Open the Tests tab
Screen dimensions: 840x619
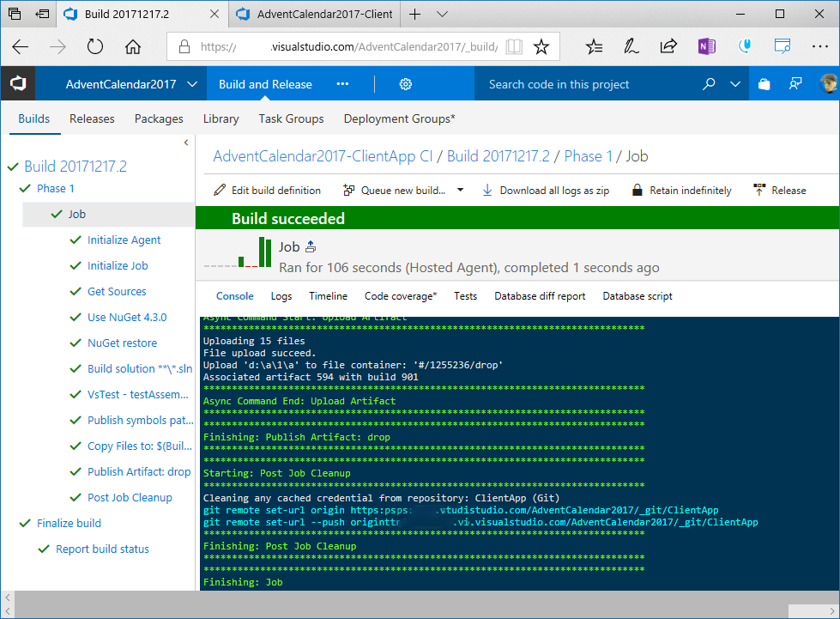tap(466, 296)
